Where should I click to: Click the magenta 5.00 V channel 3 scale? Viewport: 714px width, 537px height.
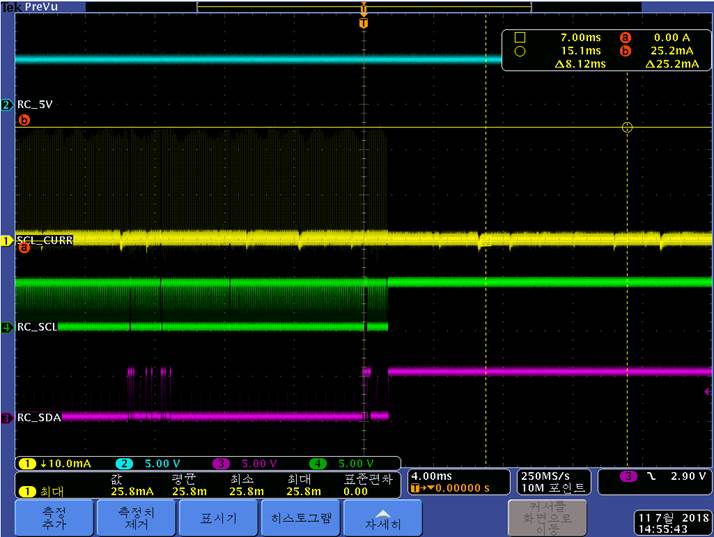click(259, 464)
